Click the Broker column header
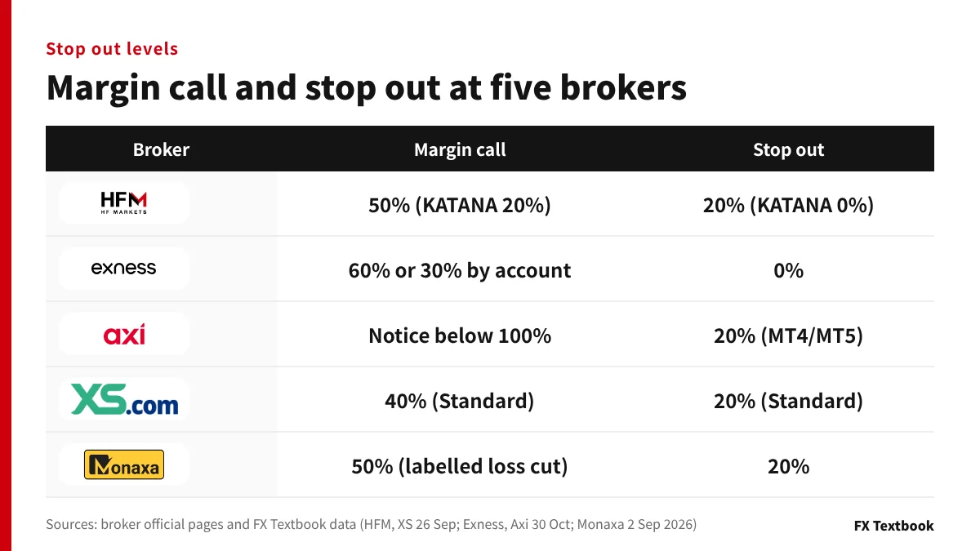Image resolution: width=980 pixels, height=551 pixels. 161,149
